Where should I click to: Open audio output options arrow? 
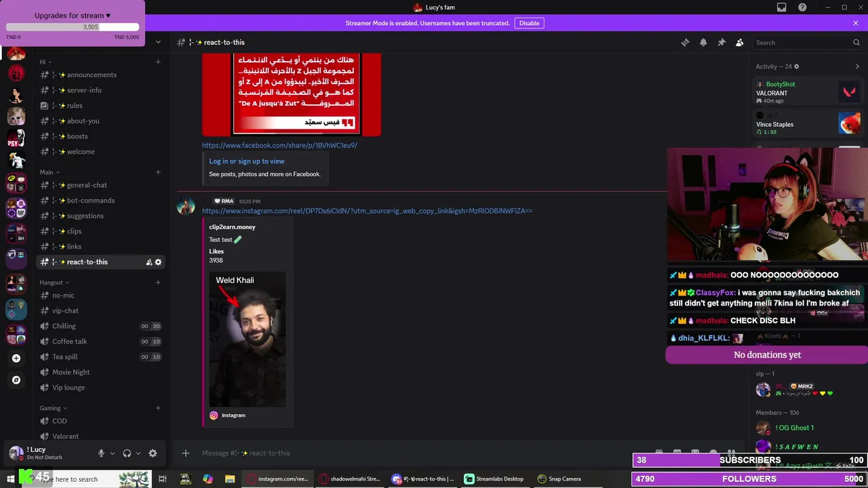tap(138, 453)
